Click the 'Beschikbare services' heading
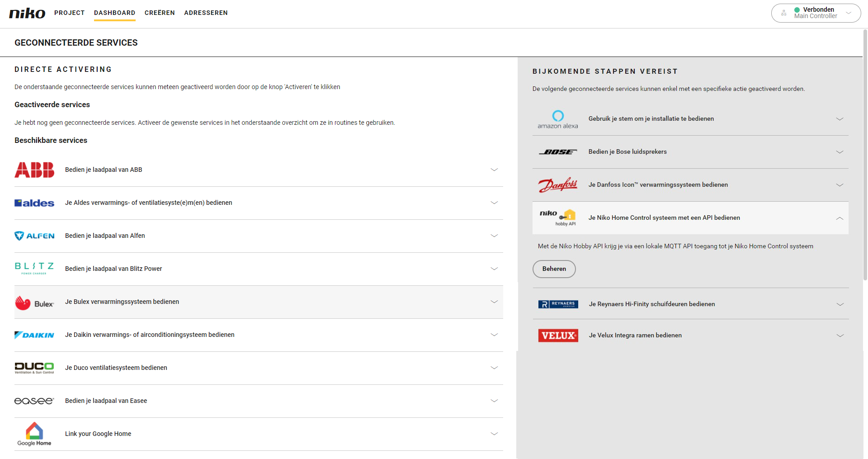The image size is (868, 459). point(51,140)
